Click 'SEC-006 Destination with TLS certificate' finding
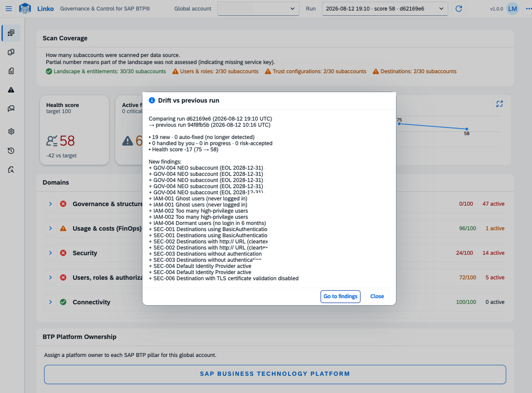532x393 pixels. [x=224, y=278]
